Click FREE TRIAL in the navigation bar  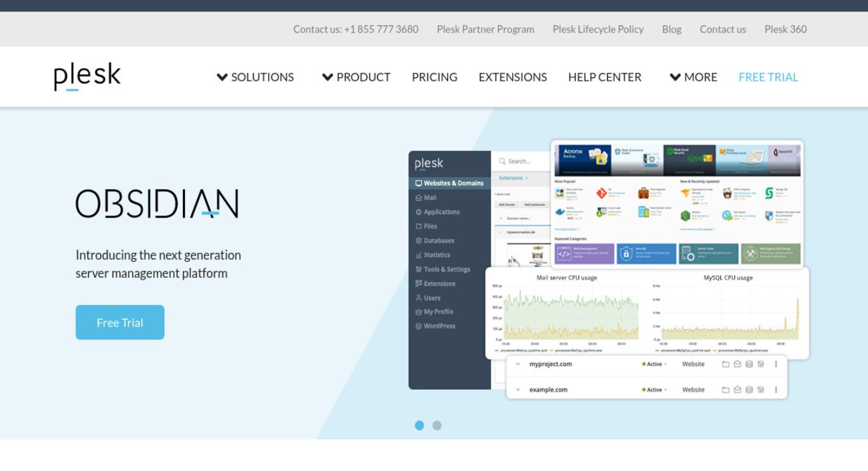[x=768, y=77]
